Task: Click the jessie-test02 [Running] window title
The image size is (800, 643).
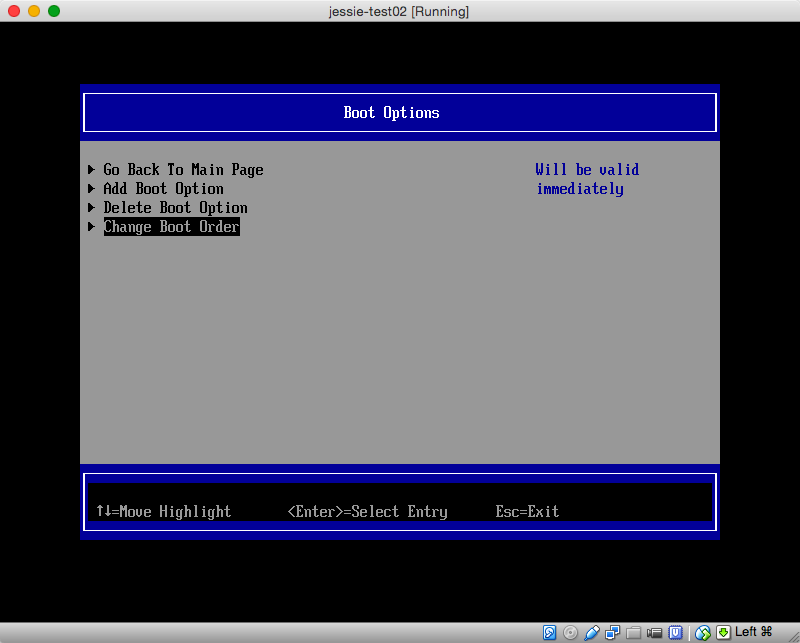Action: pyautogui.click(x=398, y=11)
